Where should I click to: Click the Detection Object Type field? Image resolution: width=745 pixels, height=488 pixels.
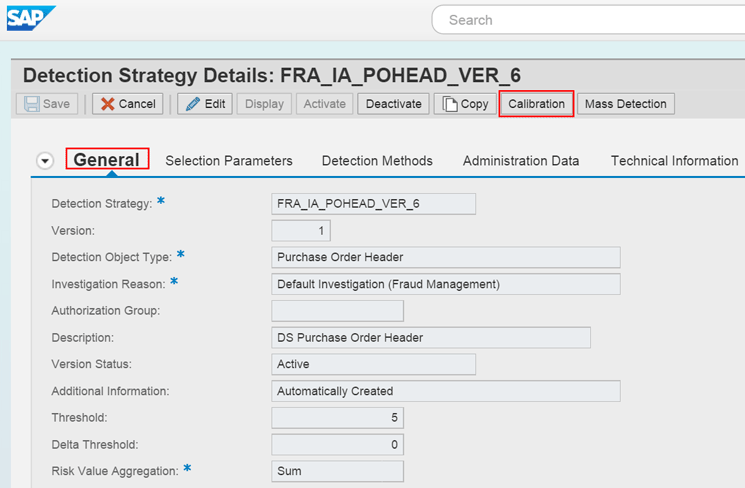coord(446,257)
